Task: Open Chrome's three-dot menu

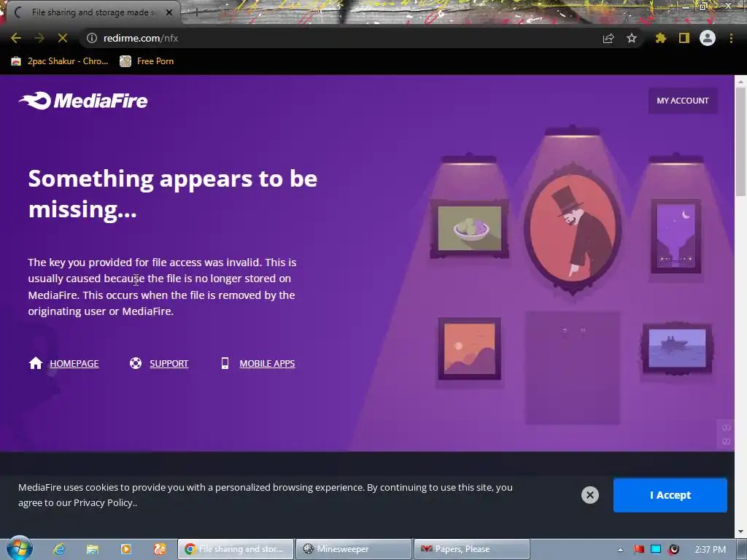Action: 731,38
